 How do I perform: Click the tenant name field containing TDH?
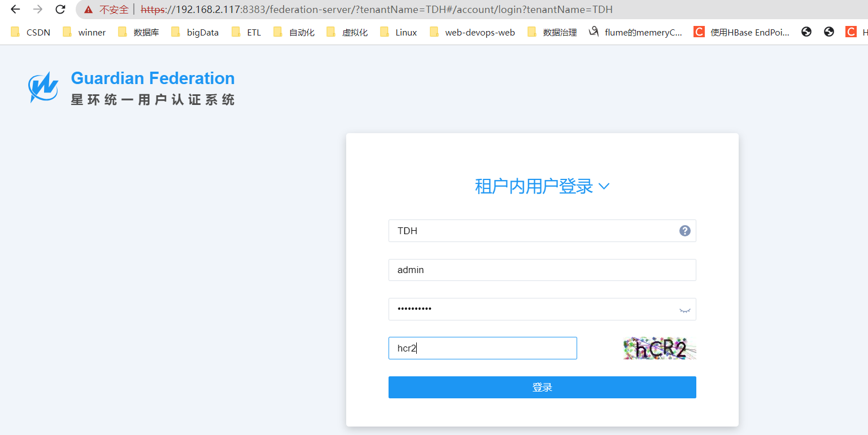pos(542,231)
